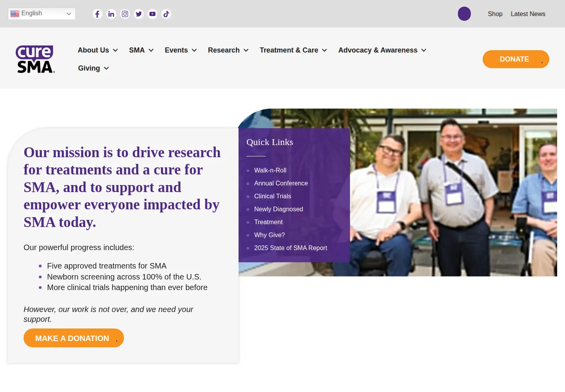Viewport: 565px width, 392px height.
Task: Open the Newly Diagnosed quick link
Action: tap(279, 209)
